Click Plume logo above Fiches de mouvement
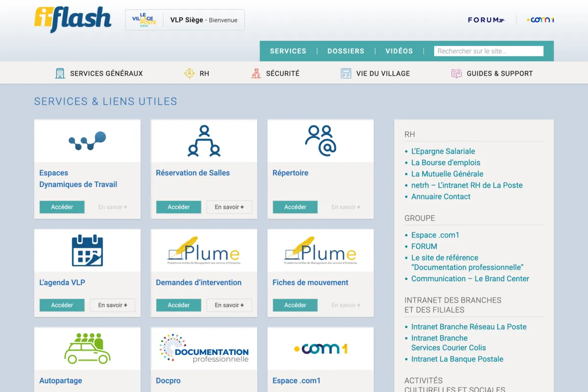 pos(320,251)
